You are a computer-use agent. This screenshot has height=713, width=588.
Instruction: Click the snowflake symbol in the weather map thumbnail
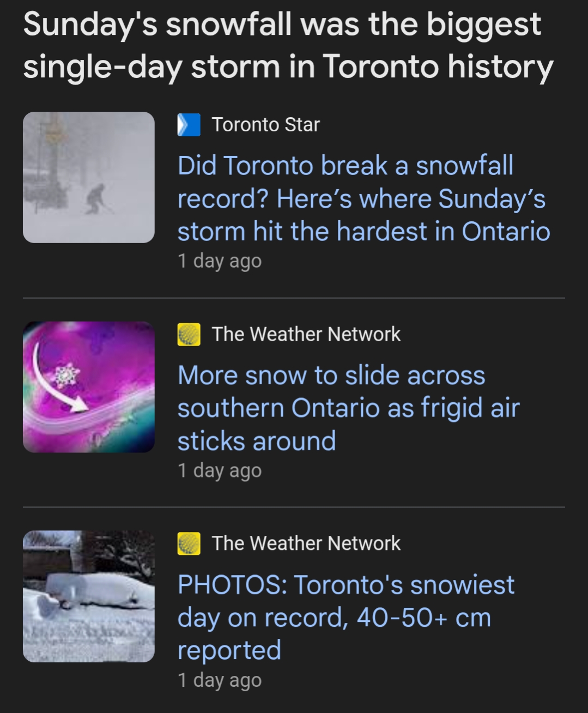66,375
